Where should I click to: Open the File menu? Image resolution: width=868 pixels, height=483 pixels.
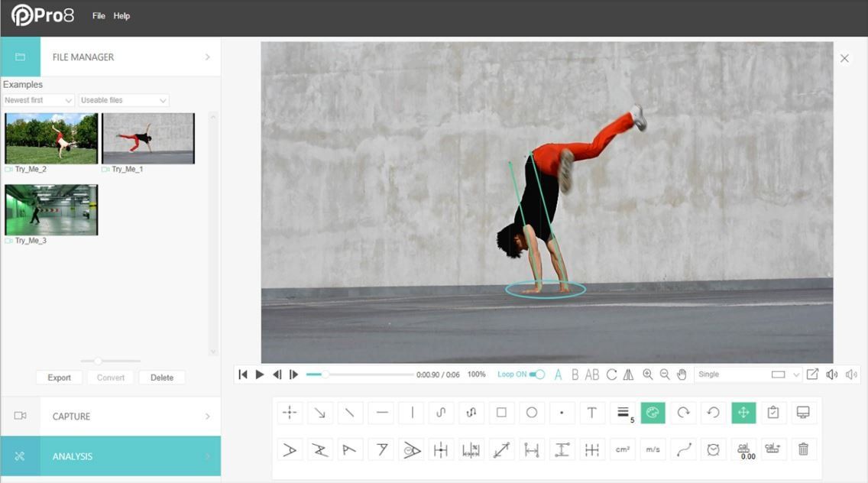tap(99, 16)
